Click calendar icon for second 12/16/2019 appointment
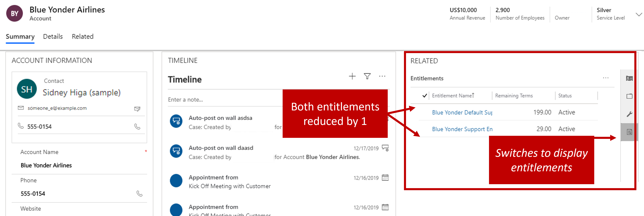Viewport: 644px width, 216px height. tap(385, 207)
